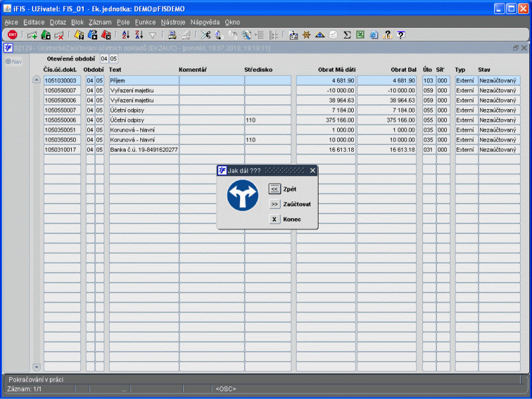Click the delete record icon with red X
This screenshot has height=399, width=532.
click(x=59, y=35)
